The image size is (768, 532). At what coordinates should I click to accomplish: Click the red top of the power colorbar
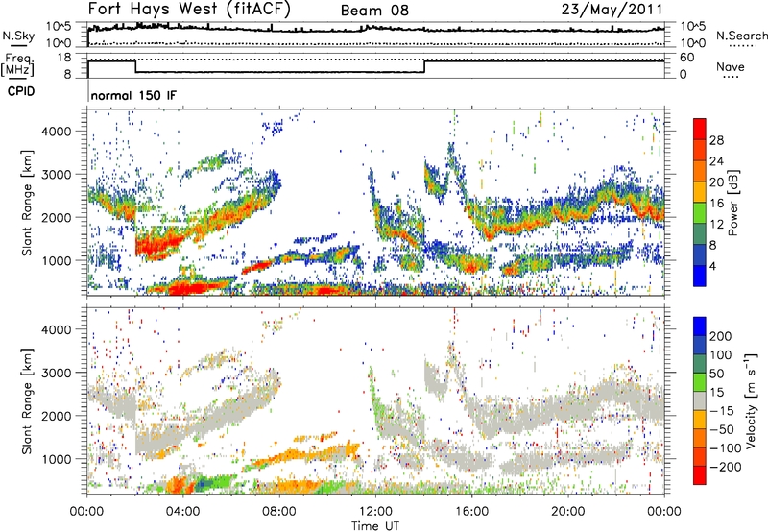click(x=700, y=128)
